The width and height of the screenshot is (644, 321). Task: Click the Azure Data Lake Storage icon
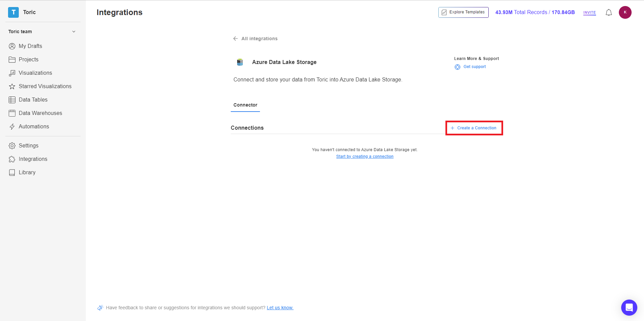click(240, 62)
